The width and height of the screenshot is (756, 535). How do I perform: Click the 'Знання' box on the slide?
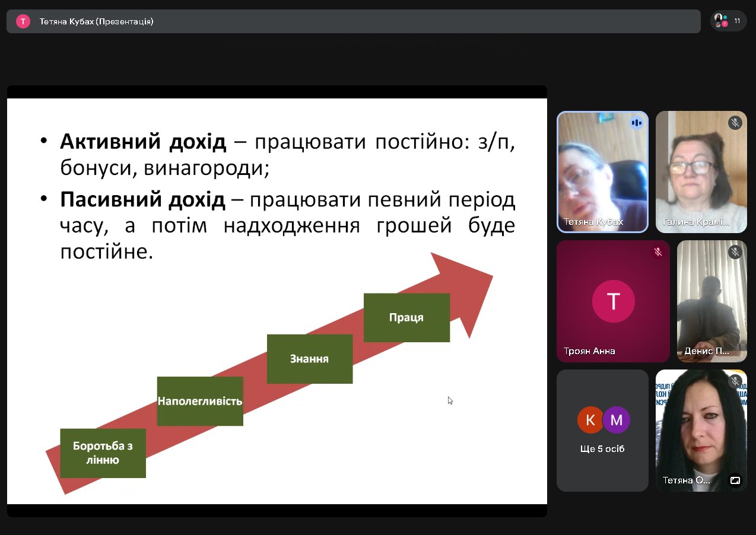coord(309,359)
